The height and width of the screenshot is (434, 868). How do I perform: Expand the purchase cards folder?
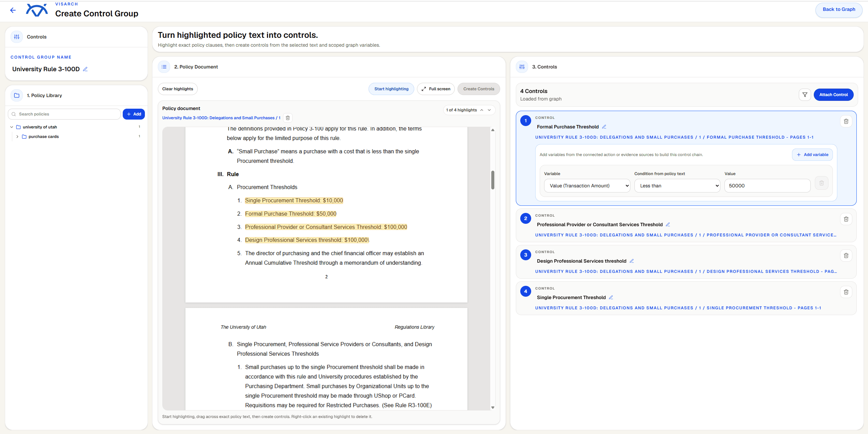(17, 137)
